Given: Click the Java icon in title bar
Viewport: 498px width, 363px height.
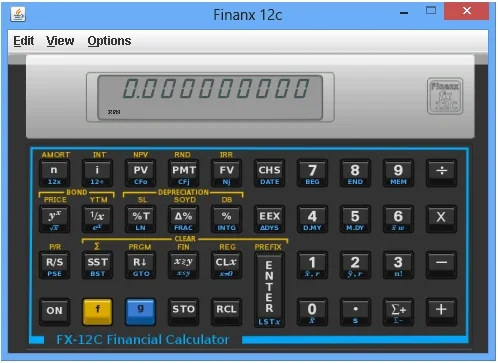Looking at the screenshot, I should tap(18, 14).
